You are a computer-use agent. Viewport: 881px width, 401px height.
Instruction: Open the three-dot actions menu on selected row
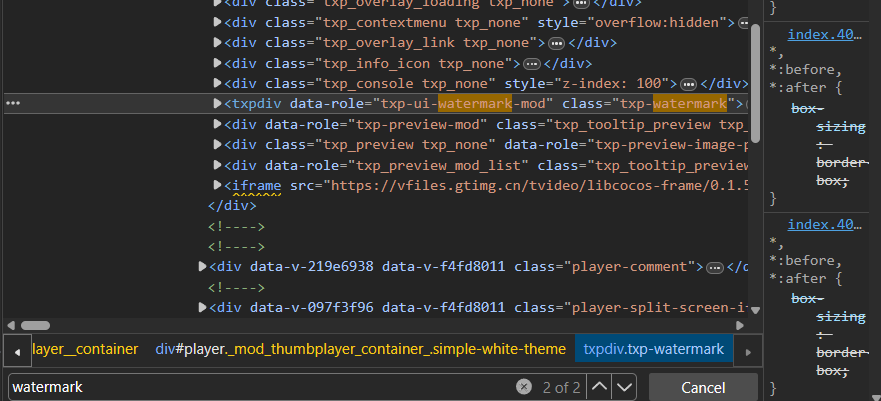click(x=13, y=103)
